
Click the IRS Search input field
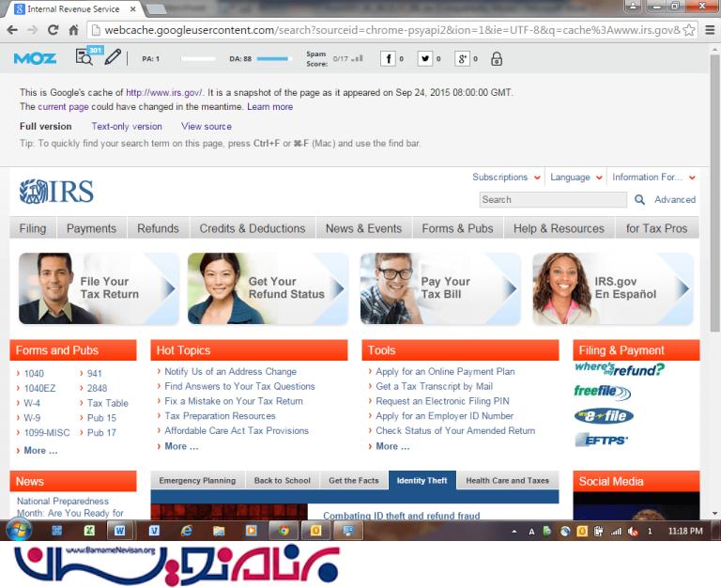pyautogui.click(x=553, y=200)
